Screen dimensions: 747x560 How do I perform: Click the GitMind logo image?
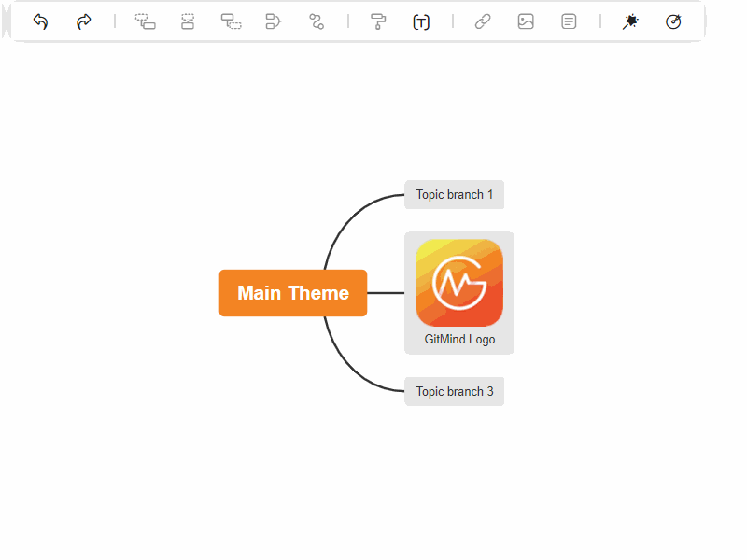click(x=459, y=283)
